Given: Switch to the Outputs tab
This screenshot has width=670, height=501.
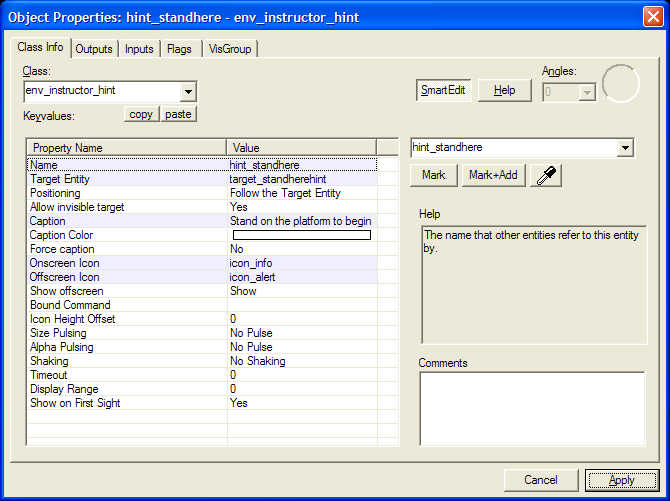Looking at the screenshot, I should 94,49.
